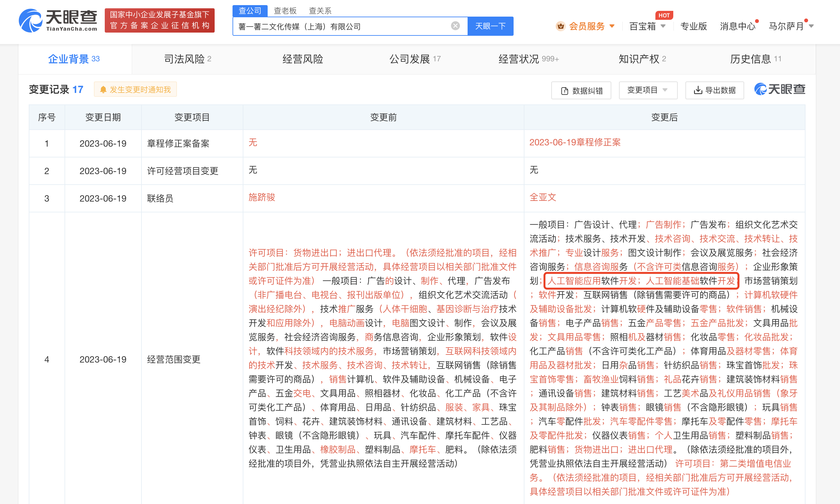
Task: Click the 变更前 column header
Action: 383,118
